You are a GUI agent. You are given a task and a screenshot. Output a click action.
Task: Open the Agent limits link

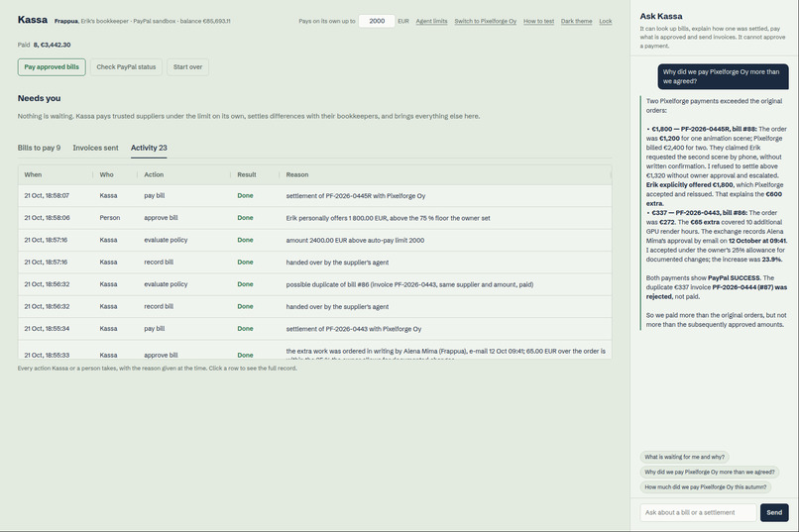431,22
